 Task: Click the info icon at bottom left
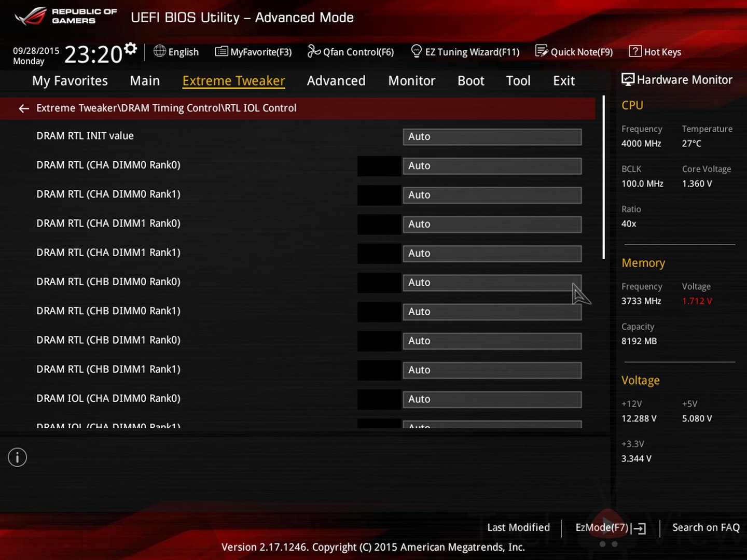tap(17, 457)
